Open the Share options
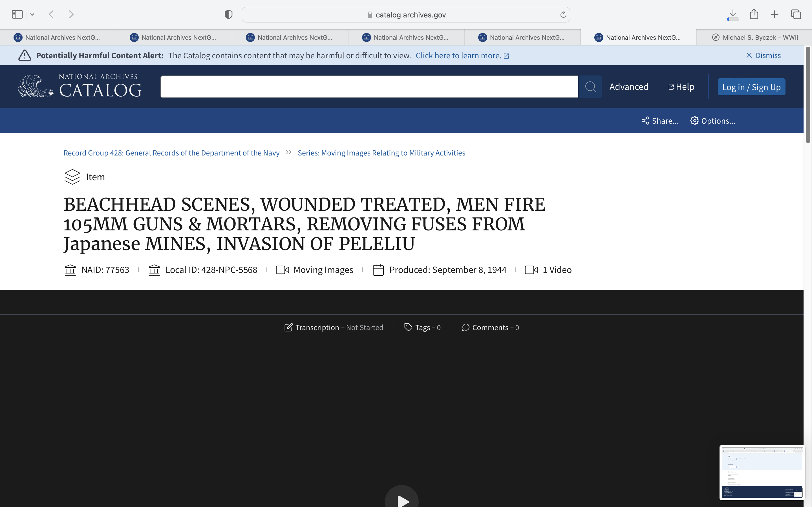The image size is (812, 507). click(660, 121)
